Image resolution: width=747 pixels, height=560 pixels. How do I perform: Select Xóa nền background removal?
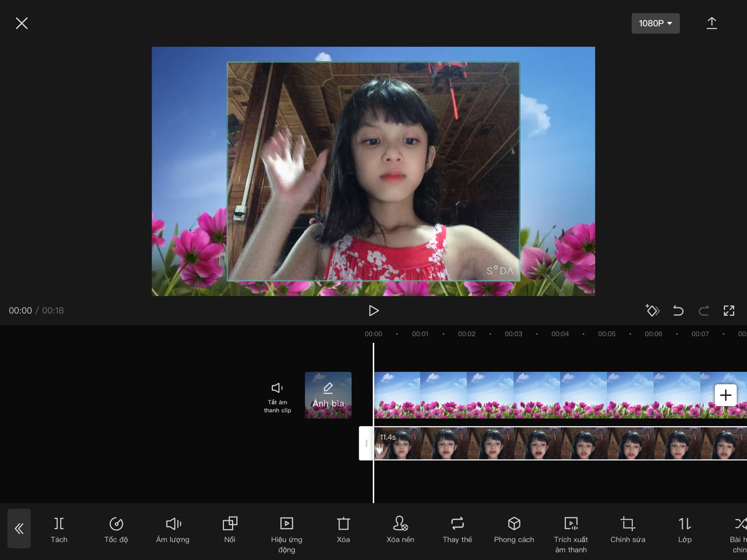[x=400, y=530]
